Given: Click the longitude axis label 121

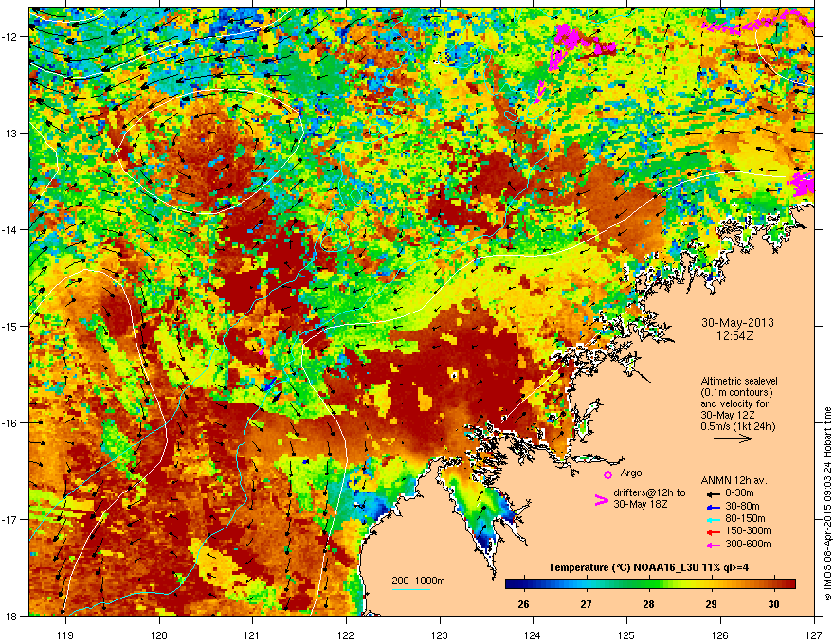Looking at the screenshot, I should 252,635.
